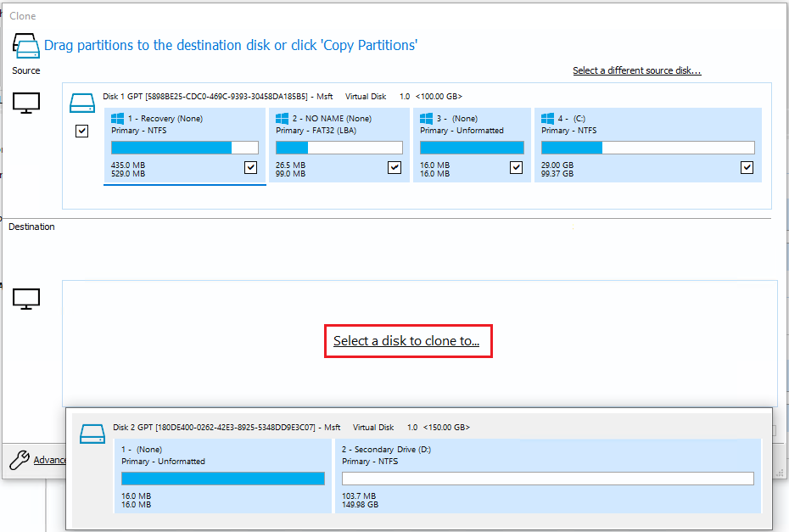
Task: Uncheck Disk 1's select-all checkbox
Action: pyautogui.click(x=82, y=131)
